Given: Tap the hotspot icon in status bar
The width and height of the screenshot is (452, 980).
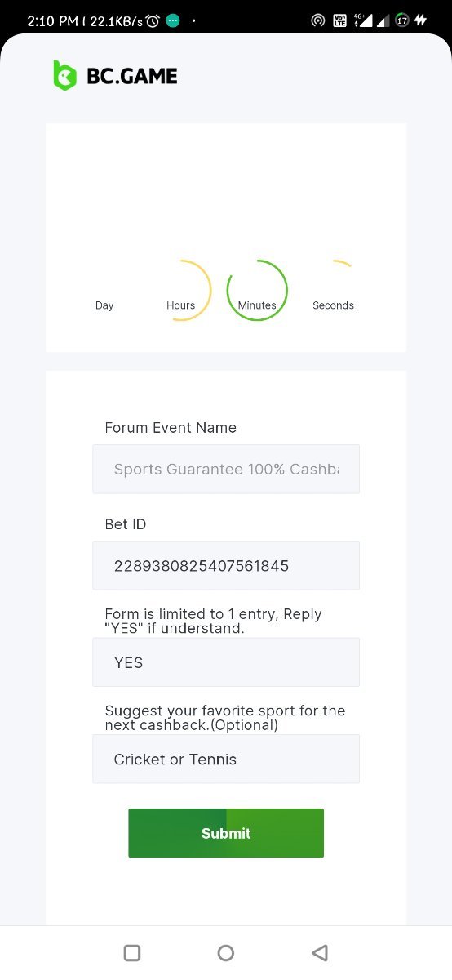Looking at the screenshot, I should tap(318, 20).
